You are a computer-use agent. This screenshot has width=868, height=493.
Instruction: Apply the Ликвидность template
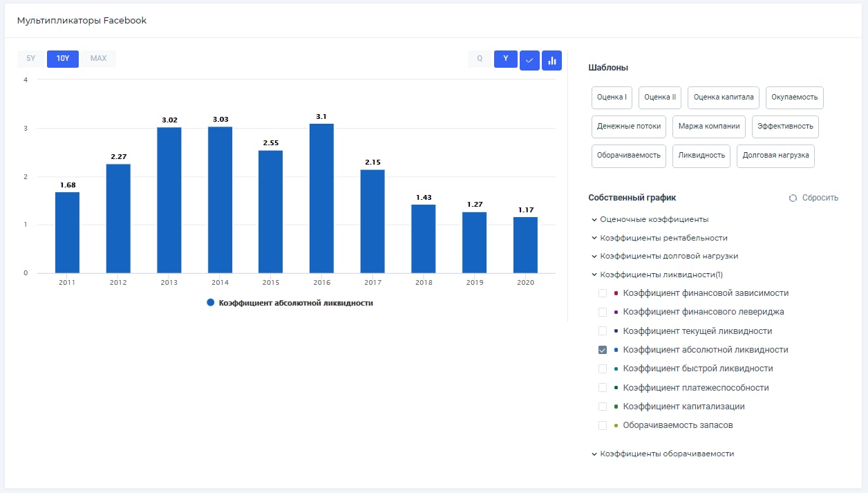(701, 156)
